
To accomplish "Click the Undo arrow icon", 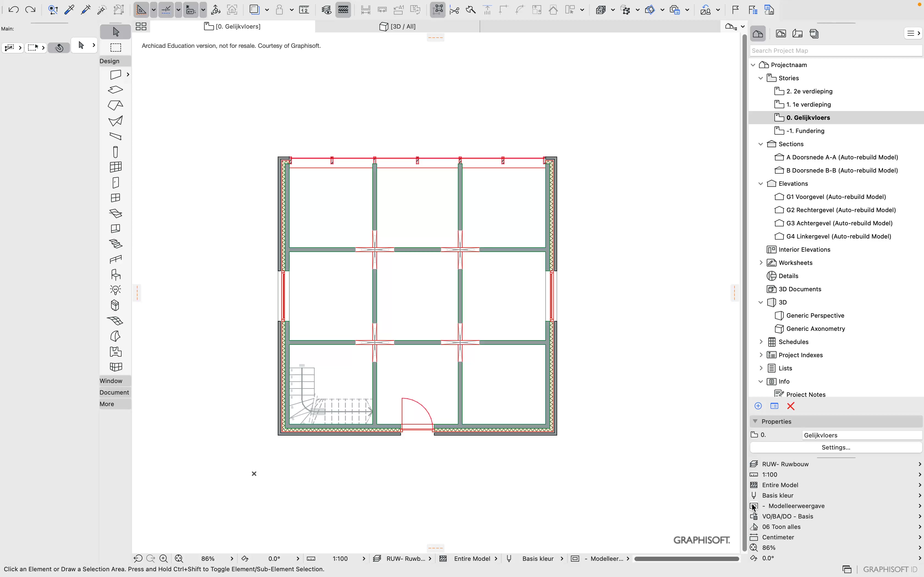I will [x=14, y=10].
